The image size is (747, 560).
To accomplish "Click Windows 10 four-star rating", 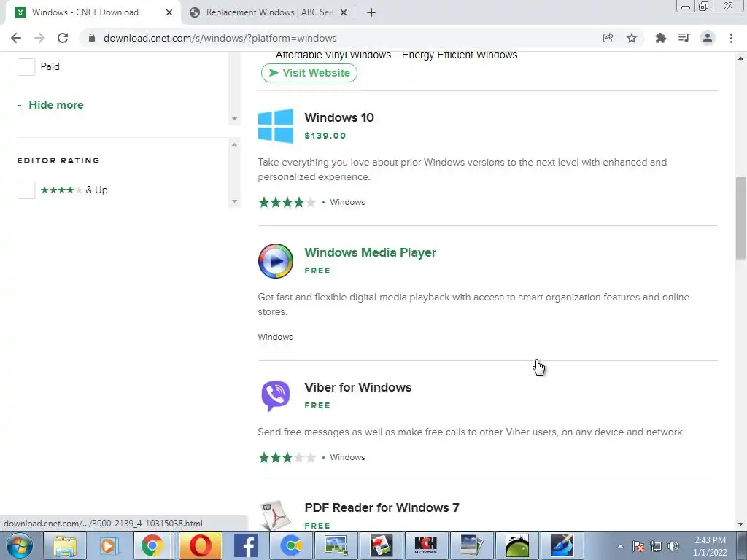I will click(x=287, y=203).
